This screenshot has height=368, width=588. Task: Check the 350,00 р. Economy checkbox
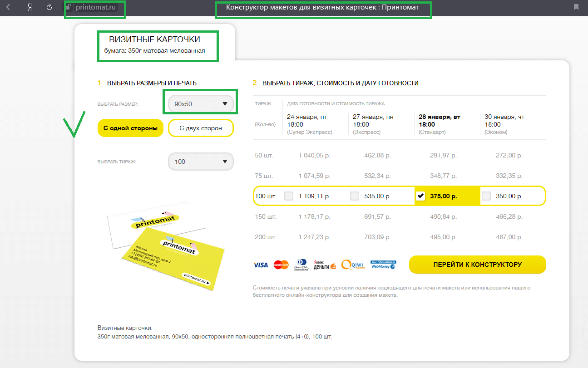coord(486,196)
